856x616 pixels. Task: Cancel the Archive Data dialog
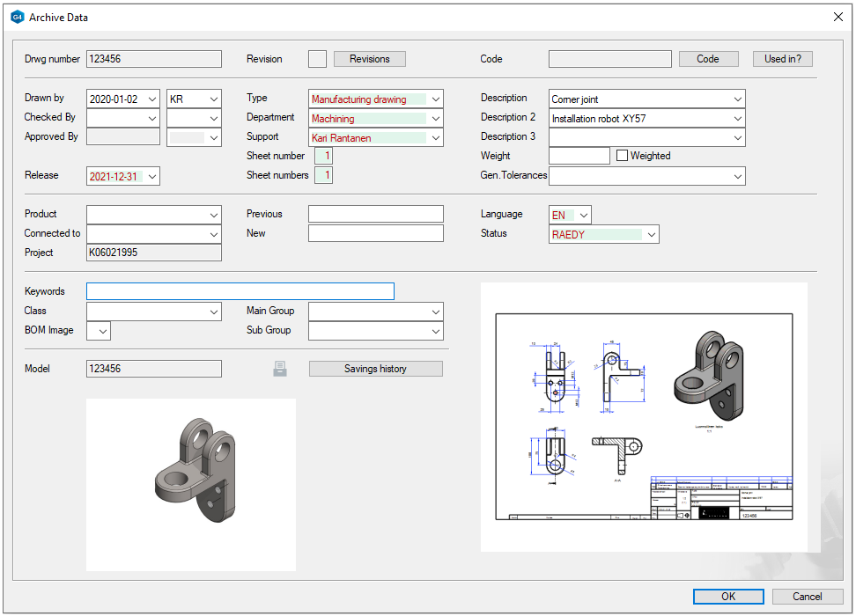coord(807,596)
